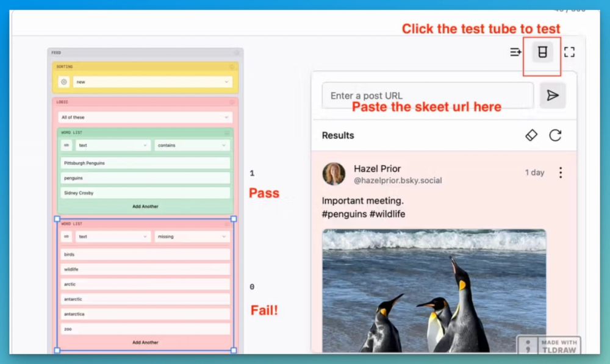Submit the post URL with the send arrow

(553, 95)
